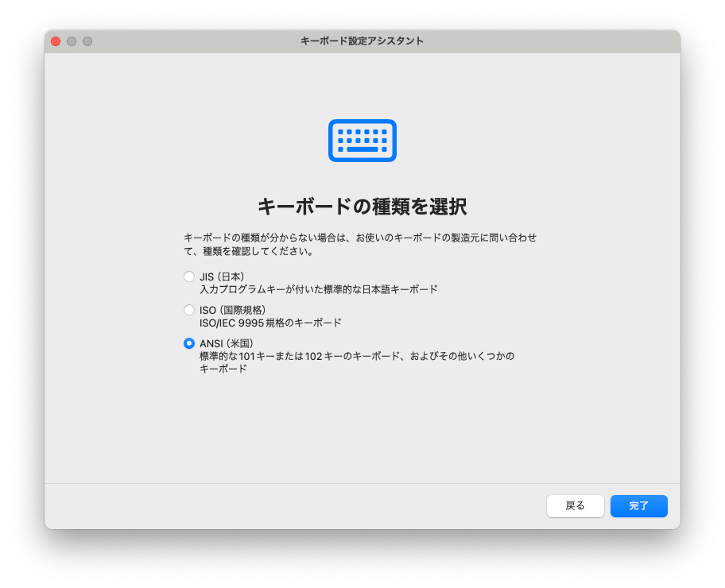Image resolution: width=725 pixels, height=588 pixels.
Task: Click the 標準的な 101 キーまたは 102 キー description
Action: coord(356,362)
